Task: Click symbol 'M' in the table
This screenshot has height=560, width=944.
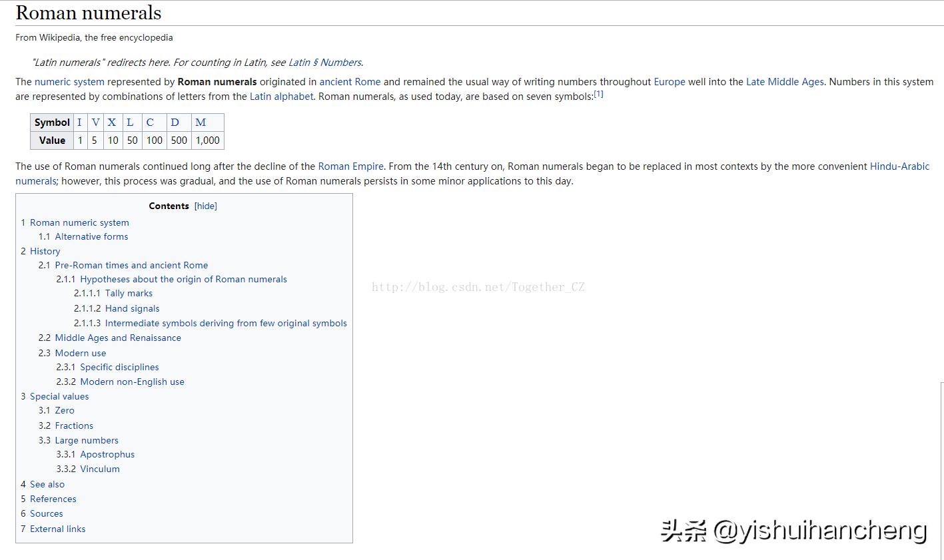Action: coord(201,123)
